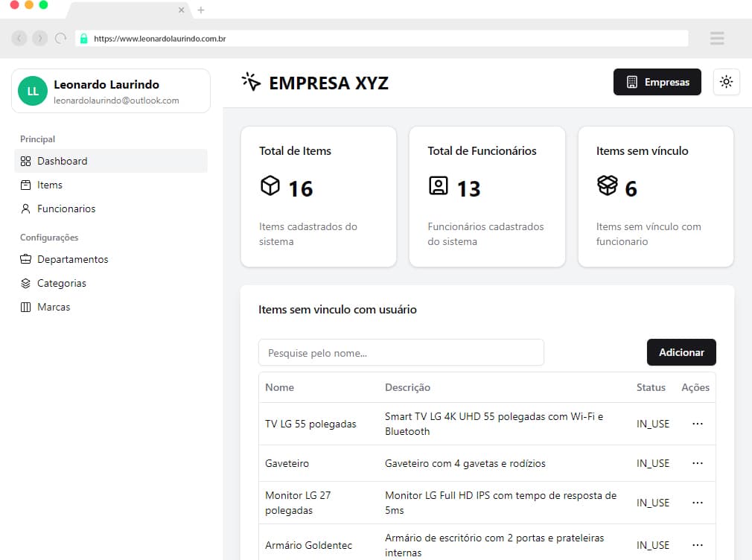
Task: Select the Categorias icon
Action: coord(25,283)
